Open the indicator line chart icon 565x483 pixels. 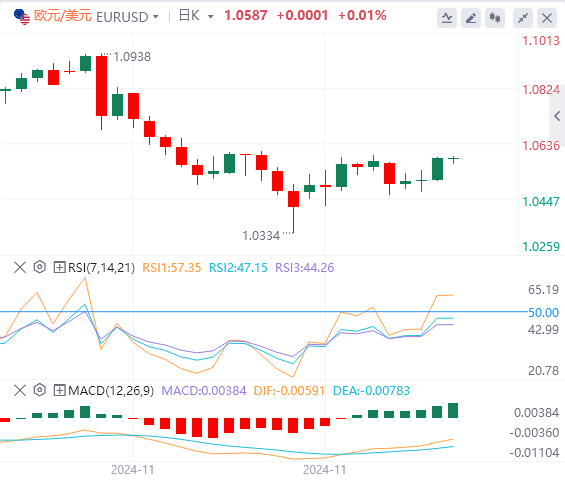[447, 18]
